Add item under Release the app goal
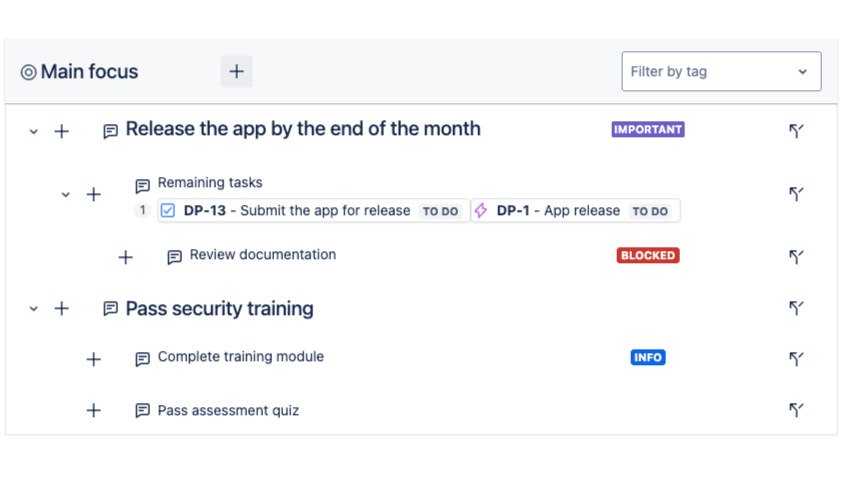Viewport: 843px width, 480px height. pos(62,131)
